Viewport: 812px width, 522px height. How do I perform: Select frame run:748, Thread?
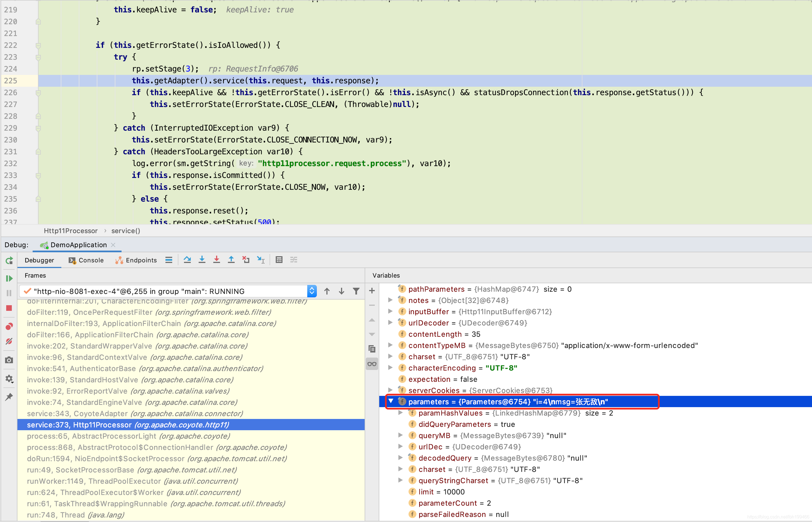191,515
